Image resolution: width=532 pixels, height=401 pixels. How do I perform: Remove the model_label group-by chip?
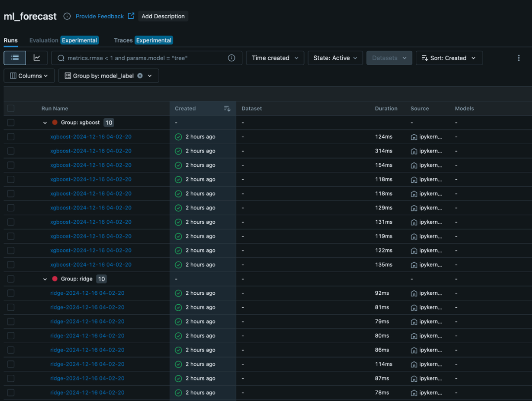pos(140,76)
